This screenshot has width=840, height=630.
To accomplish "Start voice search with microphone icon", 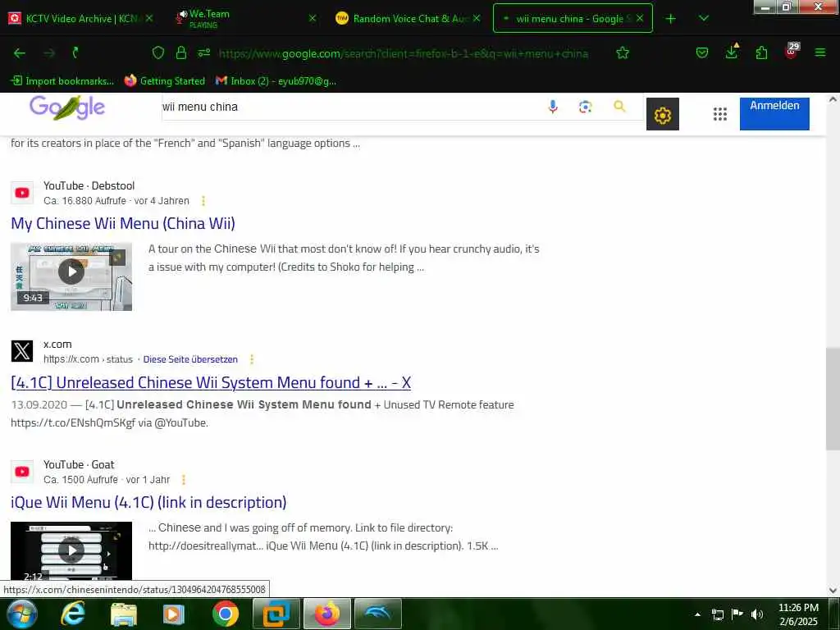I will click(553, 107).
